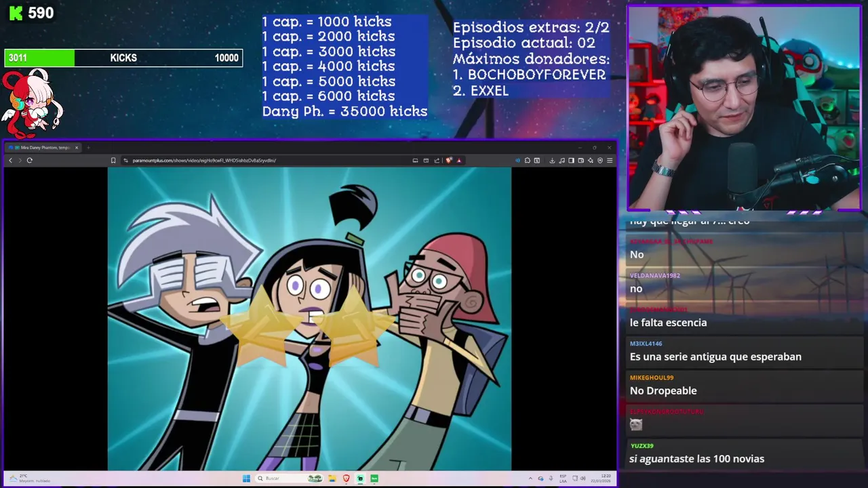
Task: Bookmark this page with the bookmark icon
Action: (113, 161)
